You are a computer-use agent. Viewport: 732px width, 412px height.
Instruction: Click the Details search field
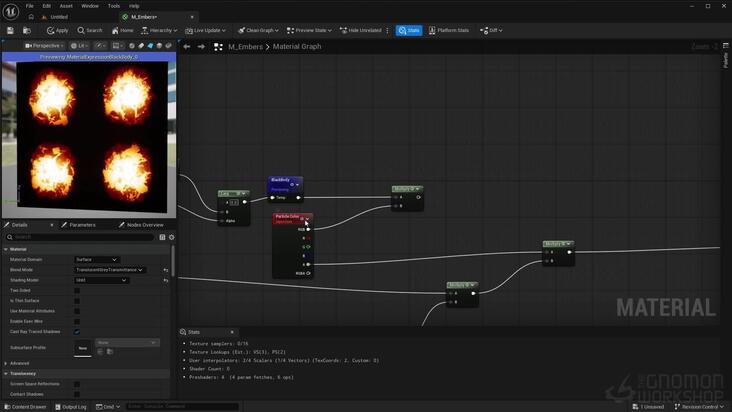[x=79, y=237]
